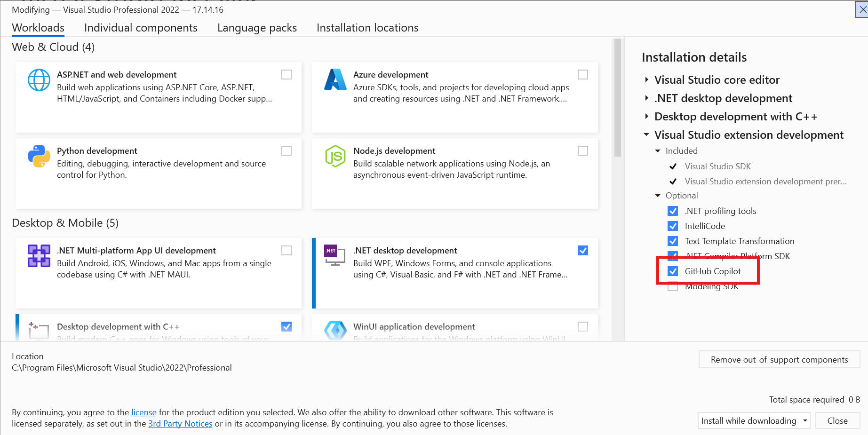The height and width of the screenshot is (435, 868).
Task: Collapse Visual Studio extension development details
Action: pos(647,135)
